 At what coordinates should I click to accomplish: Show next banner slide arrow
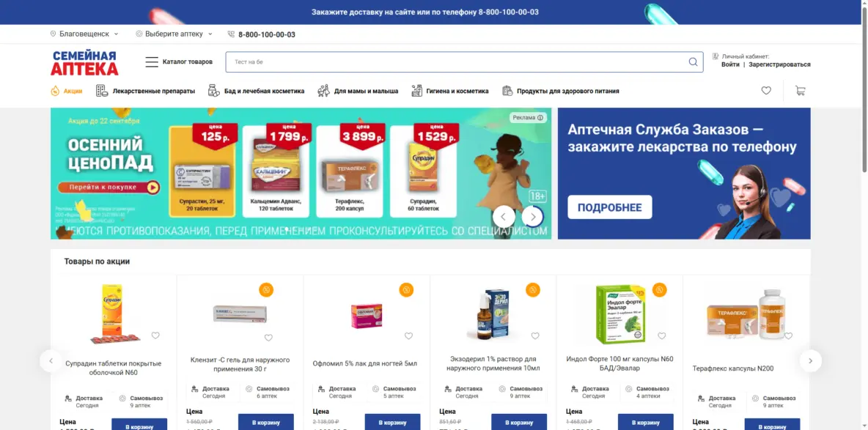[x=532, y=216]
